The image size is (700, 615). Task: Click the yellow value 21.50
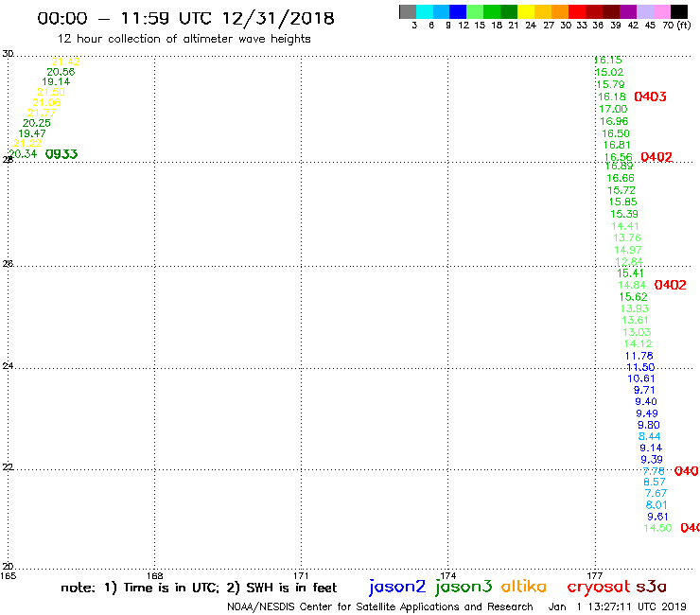(51, 92)
